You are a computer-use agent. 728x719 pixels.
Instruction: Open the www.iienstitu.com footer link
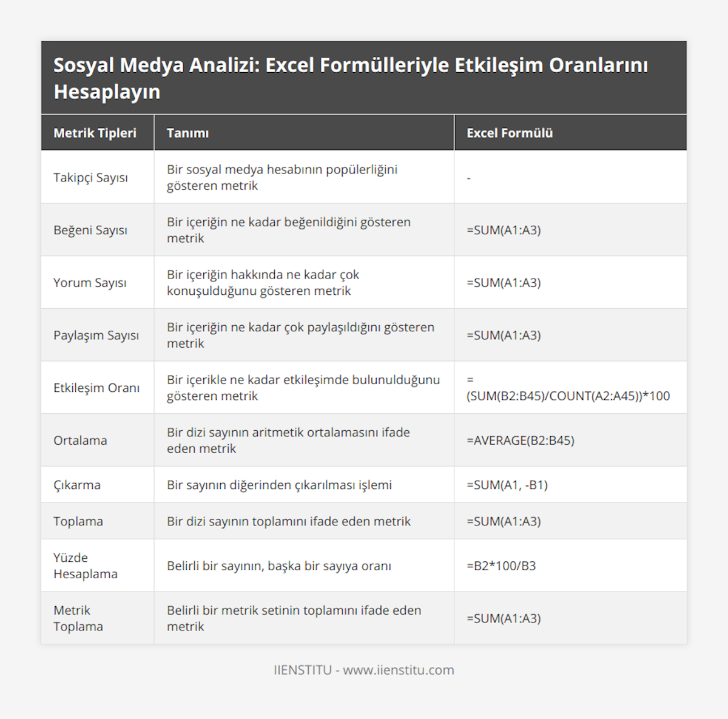click(398, 670)
